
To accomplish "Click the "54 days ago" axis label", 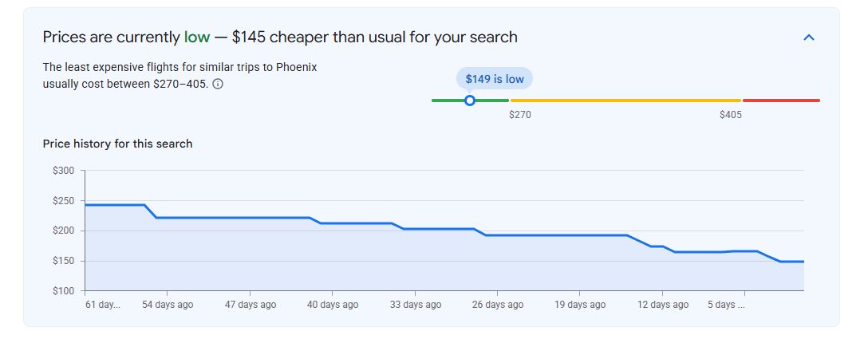I will tap(168, 305).
